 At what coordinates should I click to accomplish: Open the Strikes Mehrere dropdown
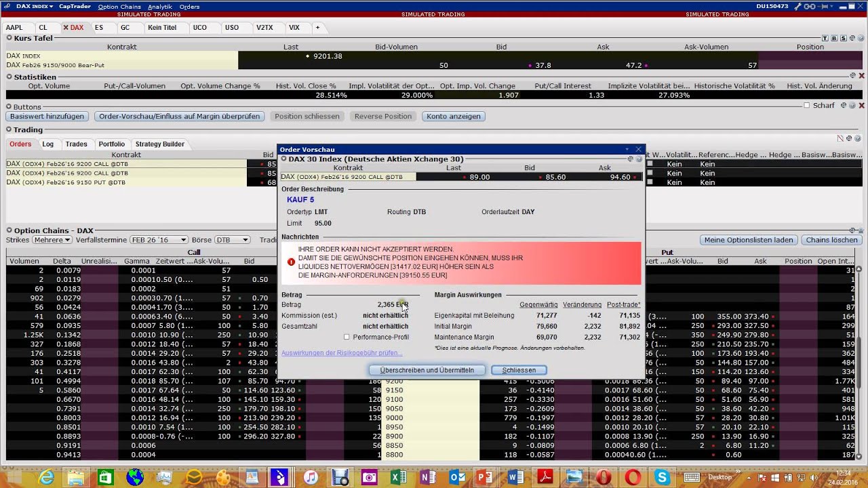(52, 240)
